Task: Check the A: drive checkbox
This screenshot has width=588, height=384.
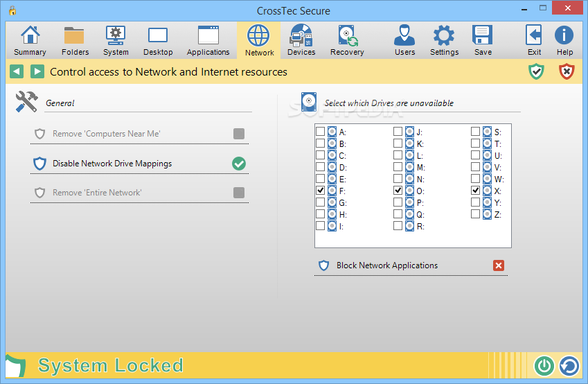Action: pos(320,132)
